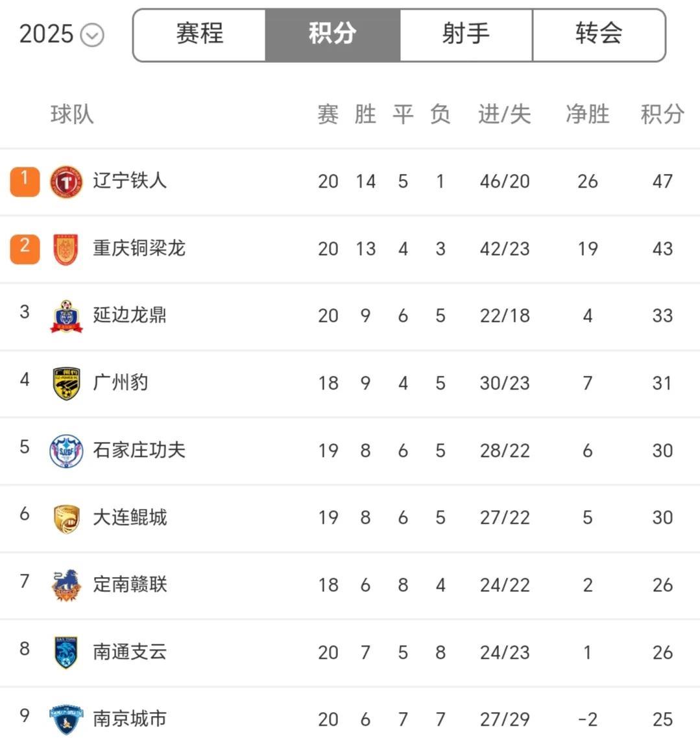Click the orange rank 1 badge

pos(25,181)
